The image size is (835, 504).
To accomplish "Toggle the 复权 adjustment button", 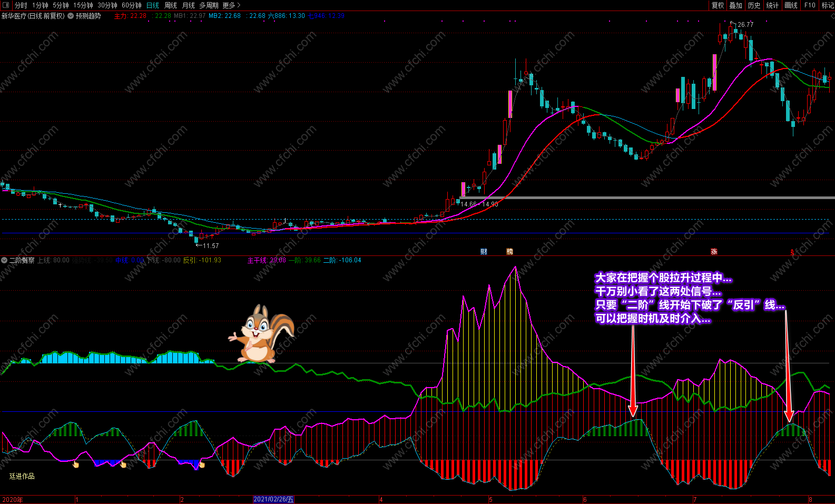I will 718,5.
